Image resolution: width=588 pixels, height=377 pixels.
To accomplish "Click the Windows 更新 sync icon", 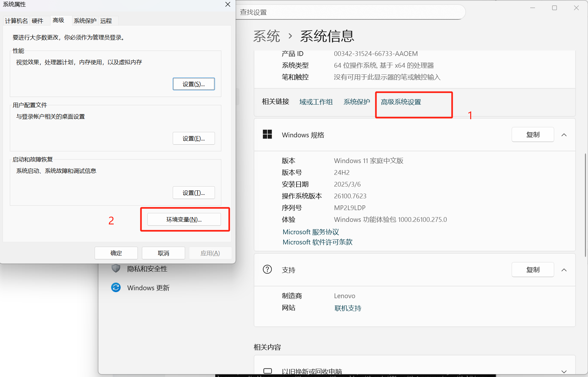I will [116, 287].
